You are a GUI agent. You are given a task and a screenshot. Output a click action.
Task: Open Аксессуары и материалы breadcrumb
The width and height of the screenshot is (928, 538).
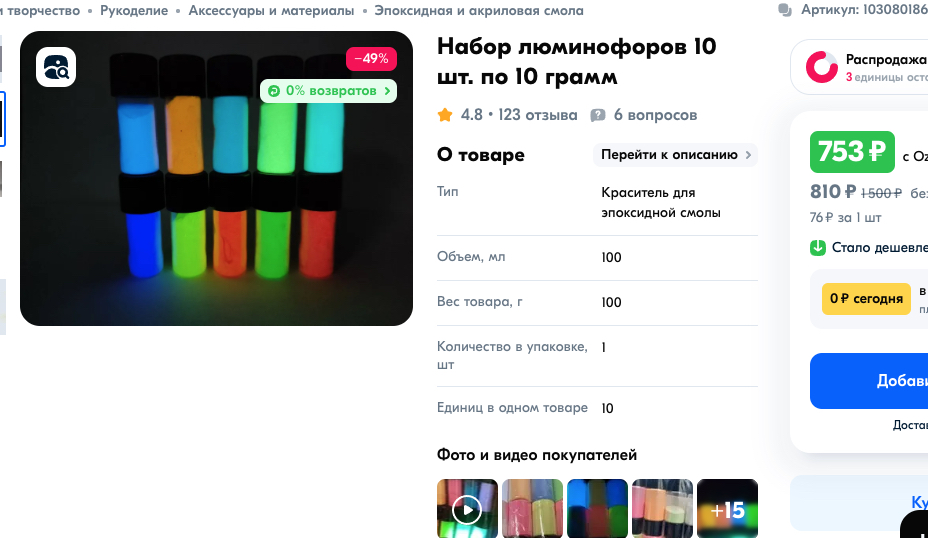[x=271, y=11]
